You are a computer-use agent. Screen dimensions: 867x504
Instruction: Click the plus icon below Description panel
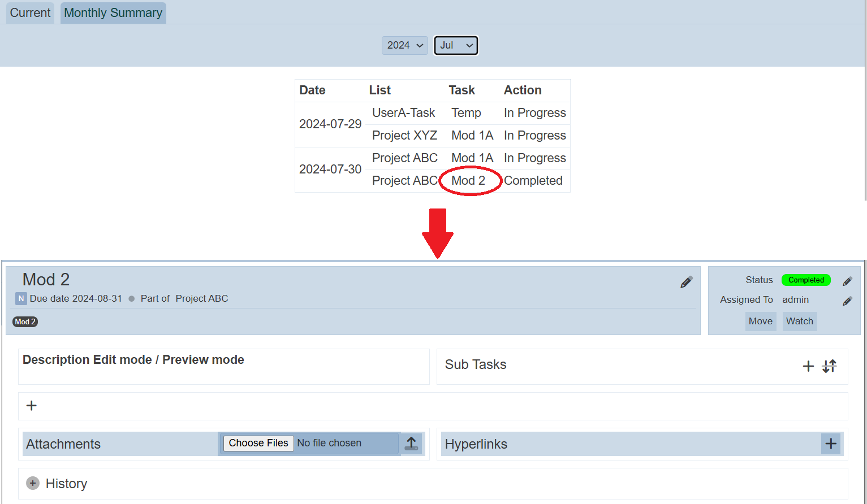tap(32, 406)
